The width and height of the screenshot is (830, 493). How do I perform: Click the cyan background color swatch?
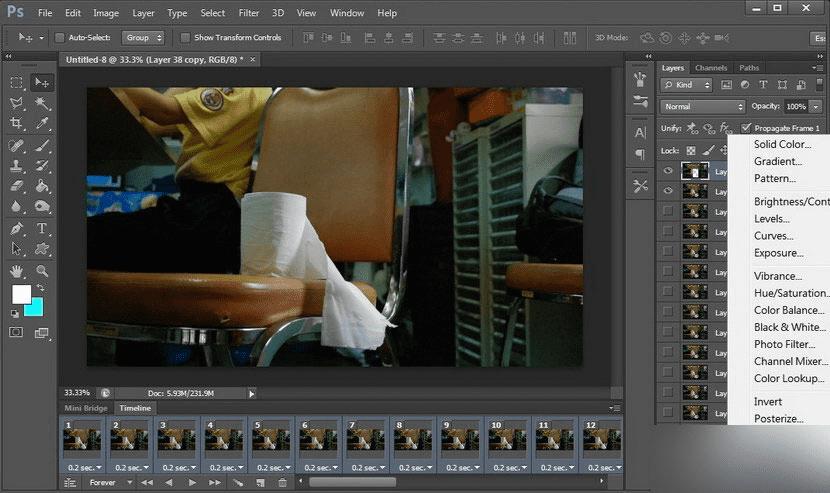(x=35, y=306)
